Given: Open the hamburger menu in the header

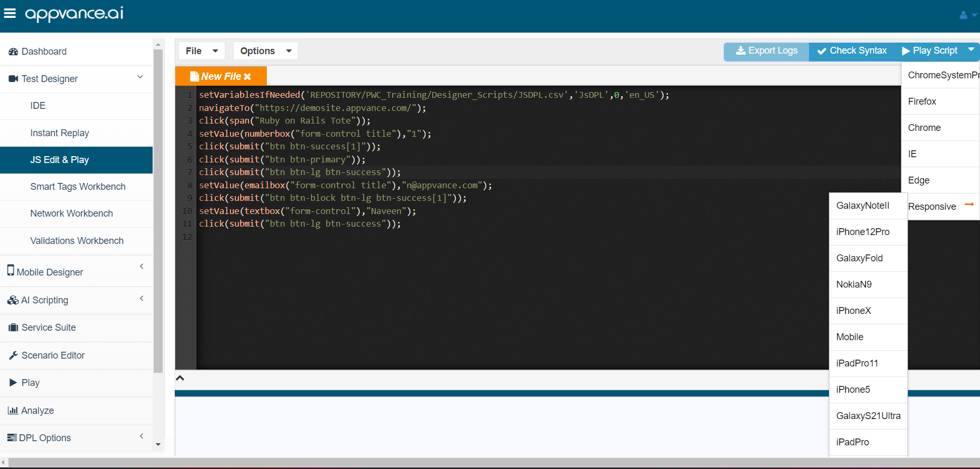Looking at the screenshot, I should click(10, 13).
